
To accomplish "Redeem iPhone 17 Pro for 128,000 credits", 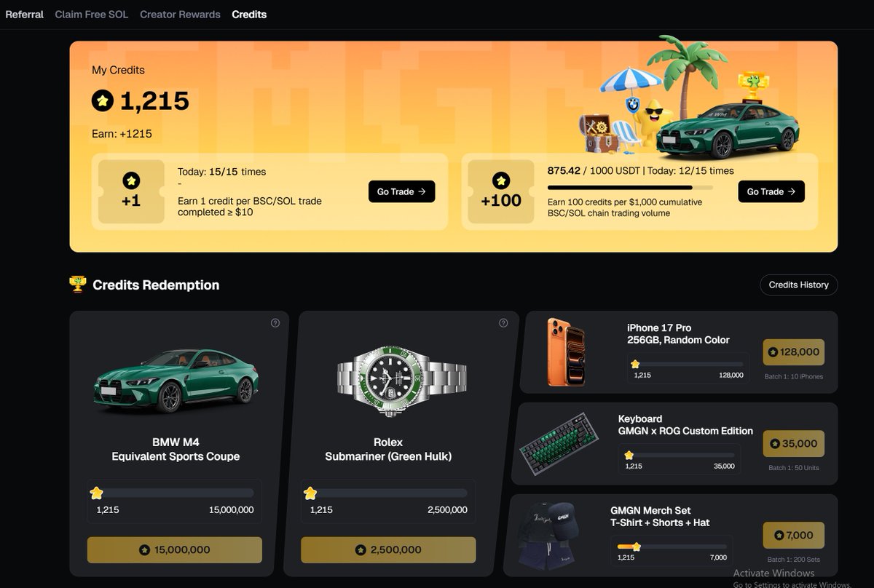I will 793,352.
